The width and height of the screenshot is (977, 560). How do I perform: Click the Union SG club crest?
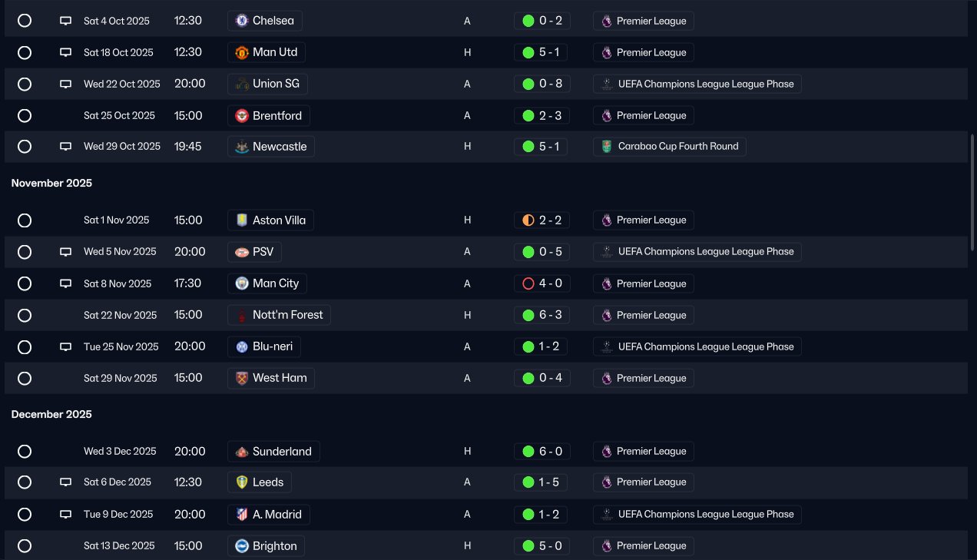tap(242, 84)
